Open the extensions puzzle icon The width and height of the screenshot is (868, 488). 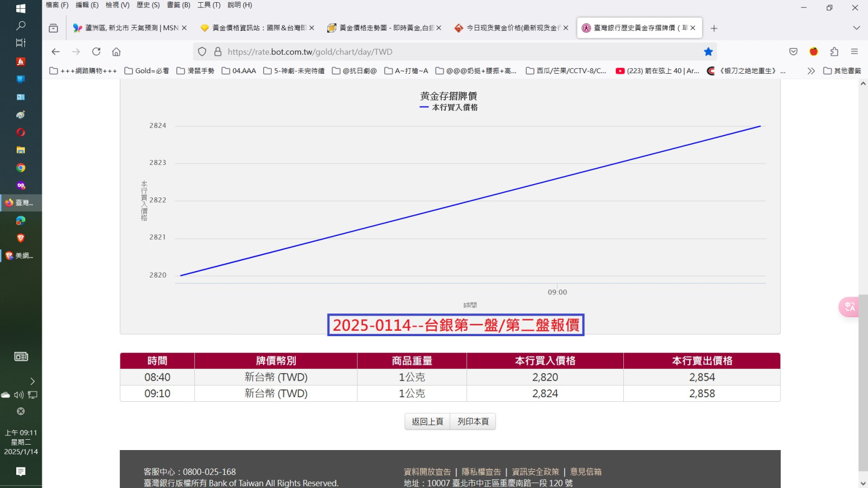(834, 52)
